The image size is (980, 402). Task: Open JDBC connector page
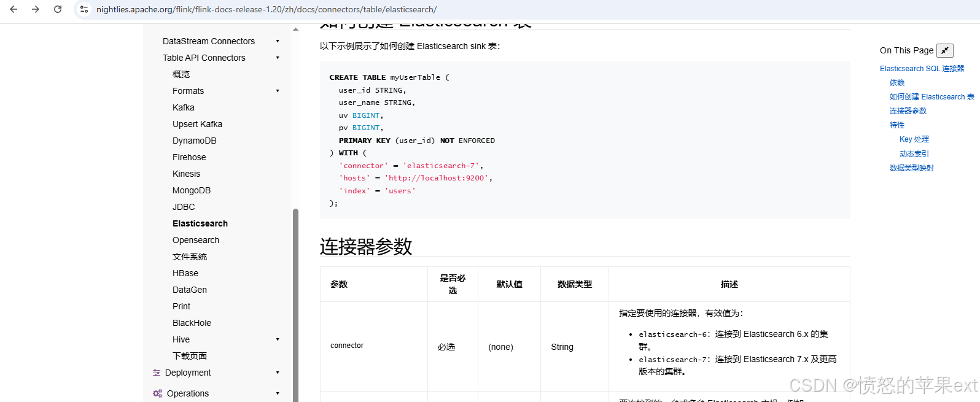tap(184, 207)
